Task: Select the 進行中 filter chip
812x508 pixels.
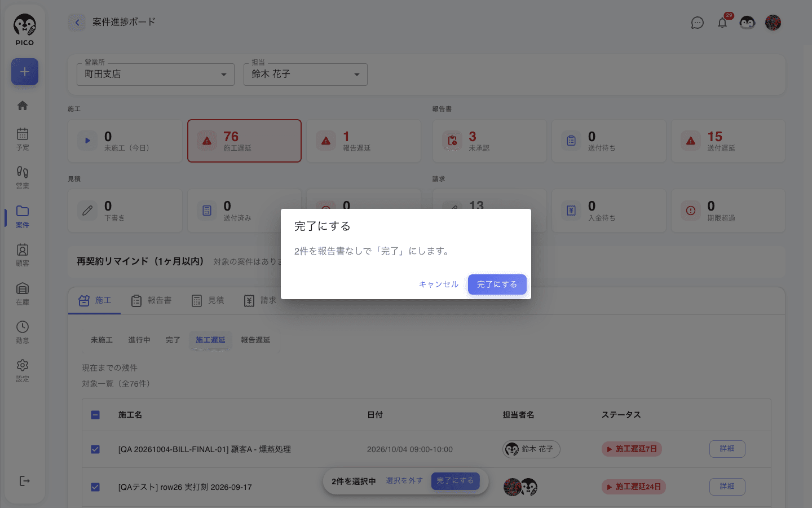Action: (x=139, y=340)
